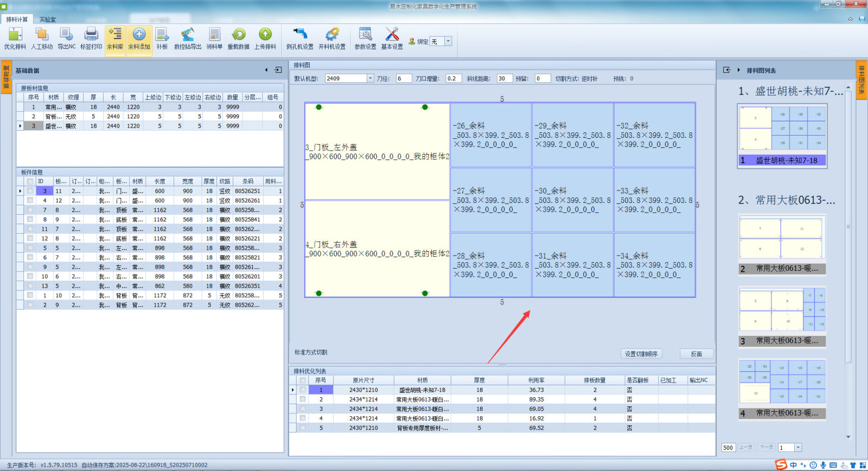Tick the checkbox for part ID 4

(x=30, y=200)
